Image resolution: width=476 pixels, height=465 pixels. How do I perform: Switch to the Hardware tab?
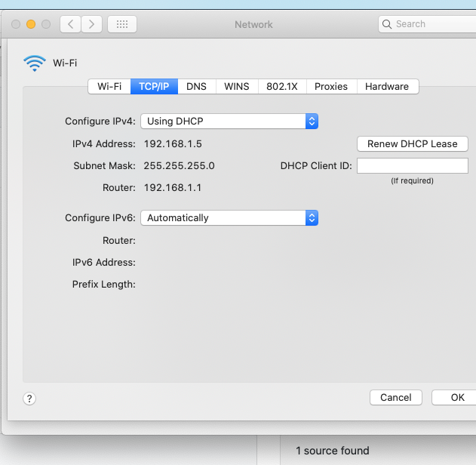pyautogui.click(x=386, y=86)
